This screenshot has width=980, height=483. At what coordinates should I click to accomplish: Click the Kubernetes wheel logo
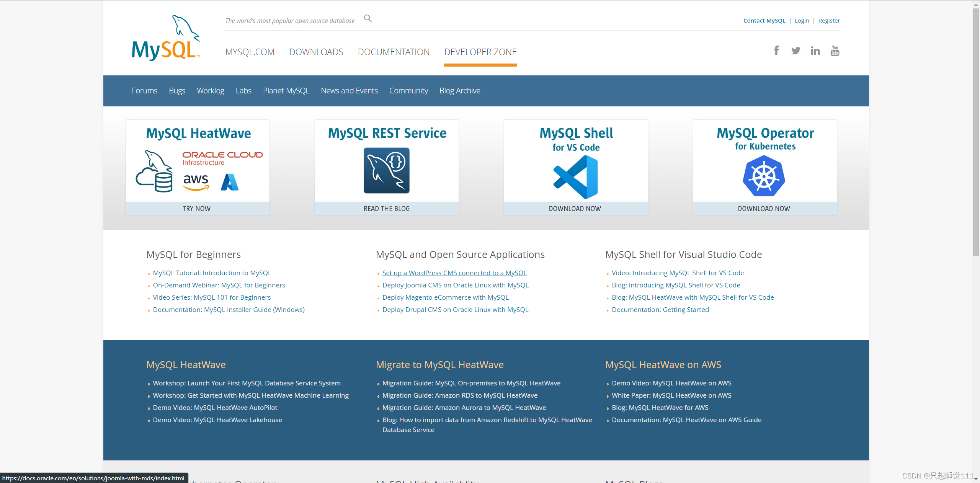click(x=764, y=176)
